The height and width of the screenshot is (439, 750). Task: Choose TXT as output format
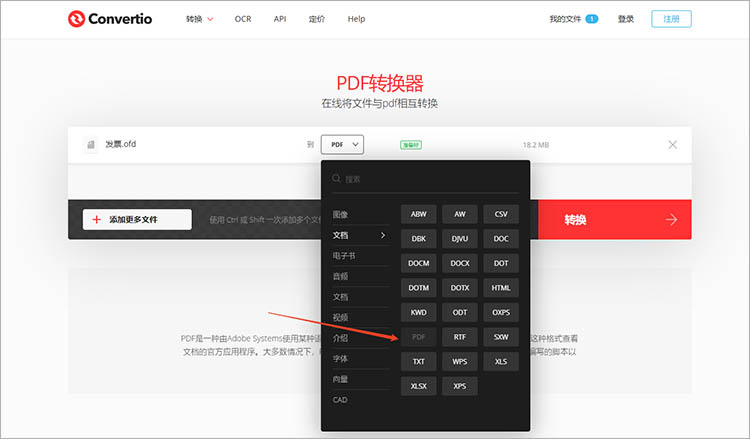[x=419, y=362]
